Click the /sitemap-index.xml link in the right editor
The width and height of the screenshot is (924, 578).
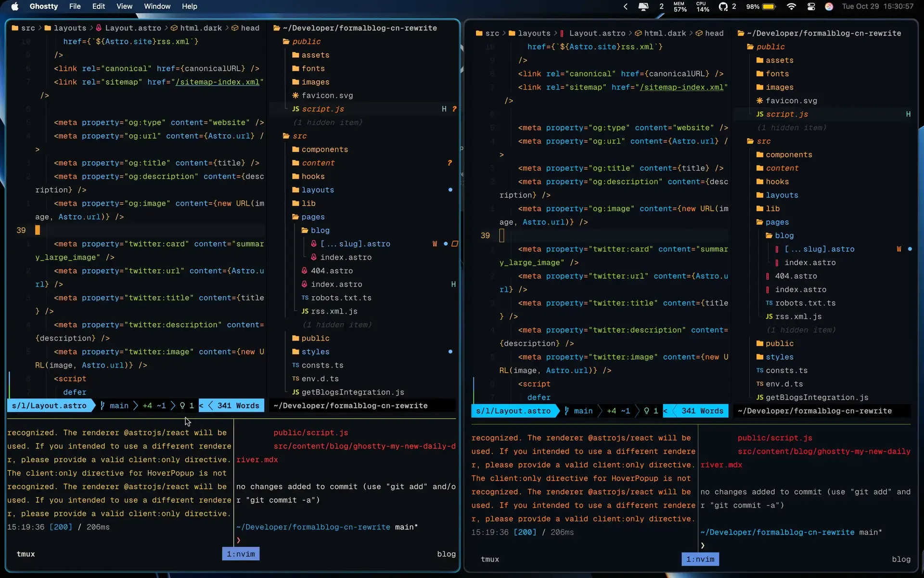click(682, 87)
